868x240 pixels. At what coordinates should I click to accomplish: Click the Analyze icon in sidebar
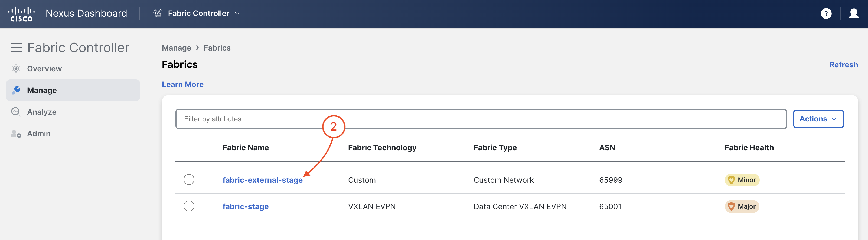coord(16,112)
